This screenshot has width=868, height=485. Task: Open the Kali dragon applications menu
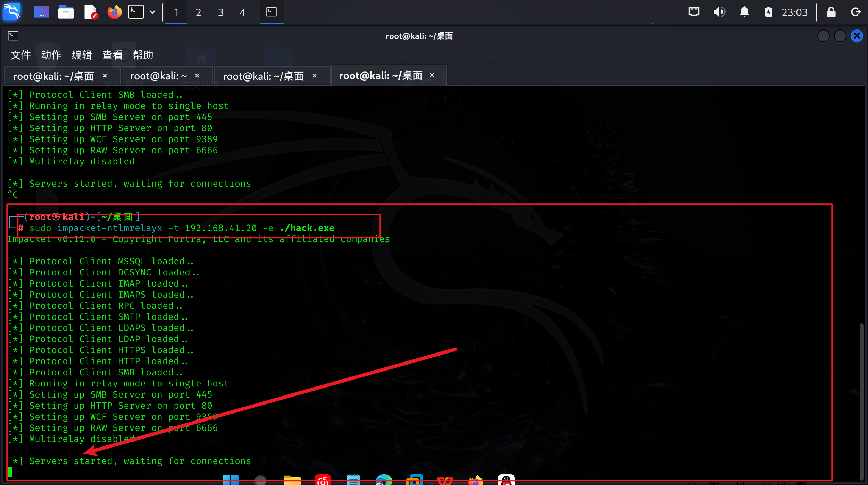12,12
